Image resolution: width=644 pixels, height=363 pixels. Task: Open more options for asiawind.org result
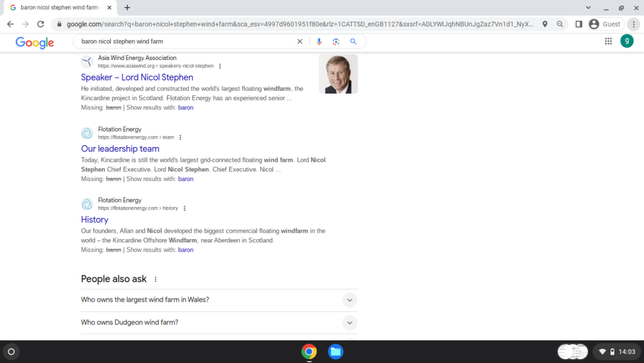220,66
